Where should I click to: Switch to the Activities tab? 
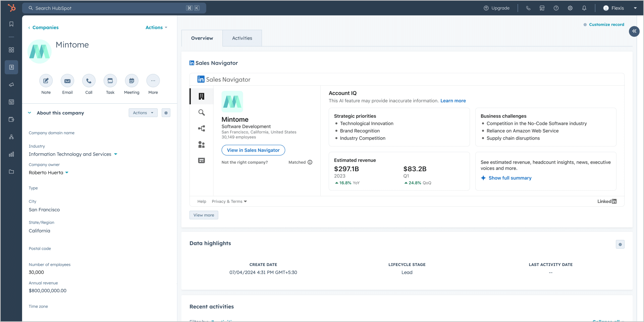pos(242,38)
